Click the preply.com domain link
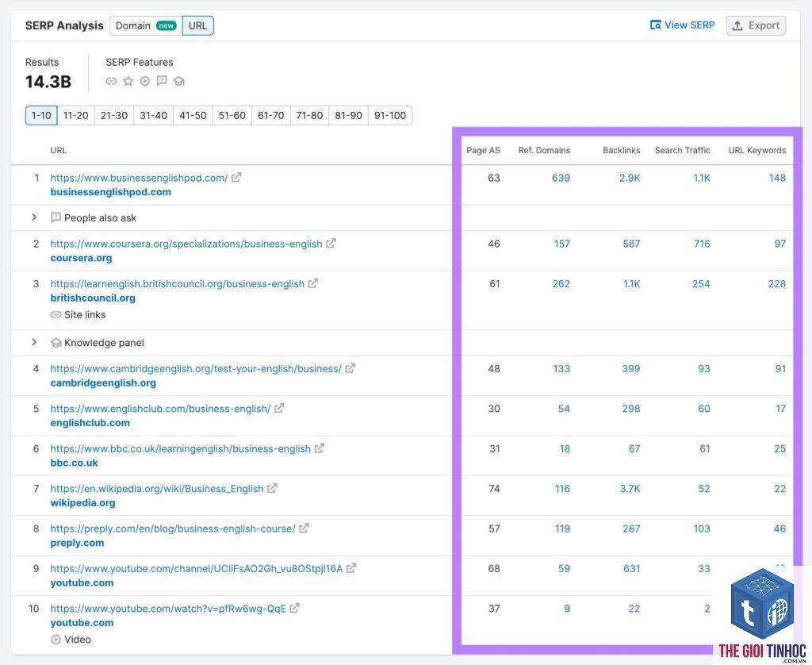The height and width of the screenshot is (665, 812). 77,543
